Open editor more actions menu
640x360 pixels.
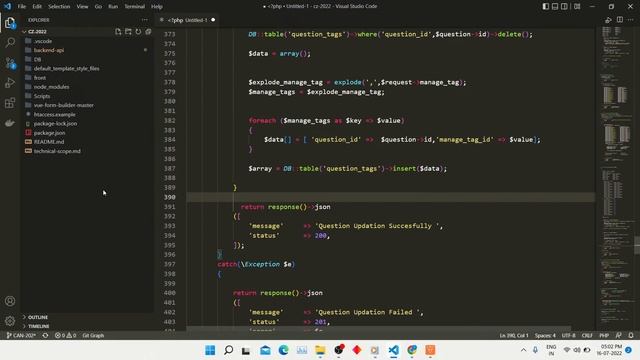pos(631,20)
